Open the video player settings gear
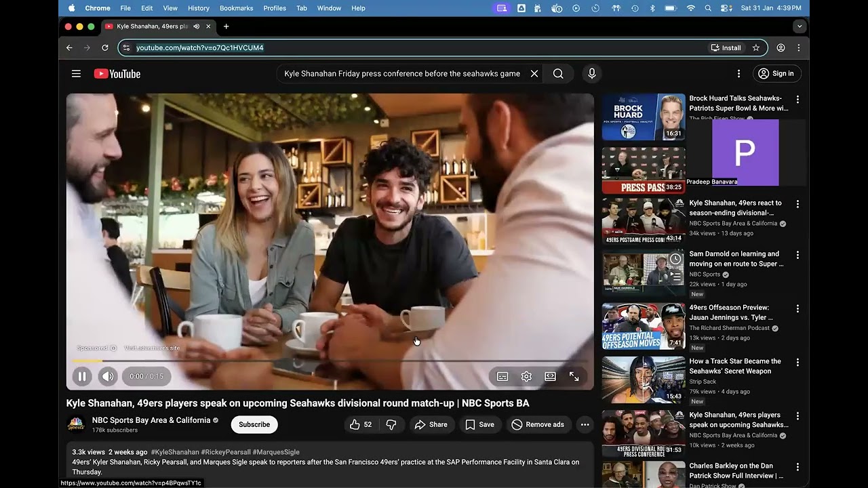Viewport: 868px width, 488px height. pos(526,376)
